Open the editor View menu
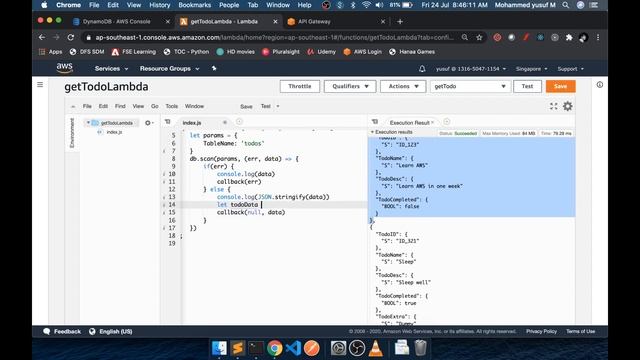This screenshot has height=360, width=640. point(138,106)
